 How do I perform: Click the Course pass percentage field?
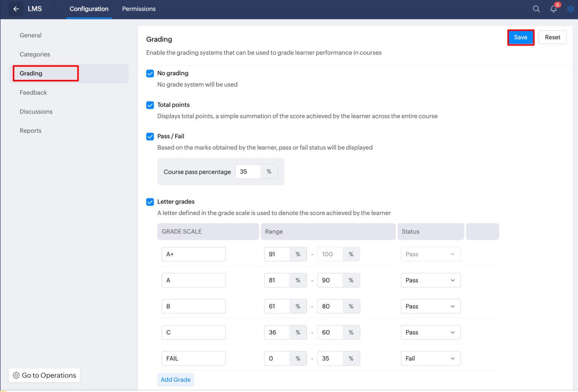point(248,172)
